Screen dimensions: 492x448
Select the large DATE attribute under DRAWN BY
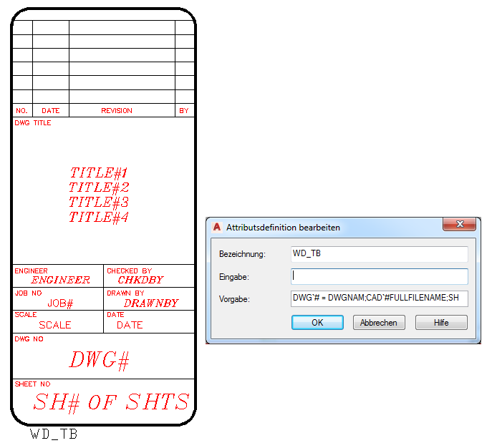tap(130, 325)
